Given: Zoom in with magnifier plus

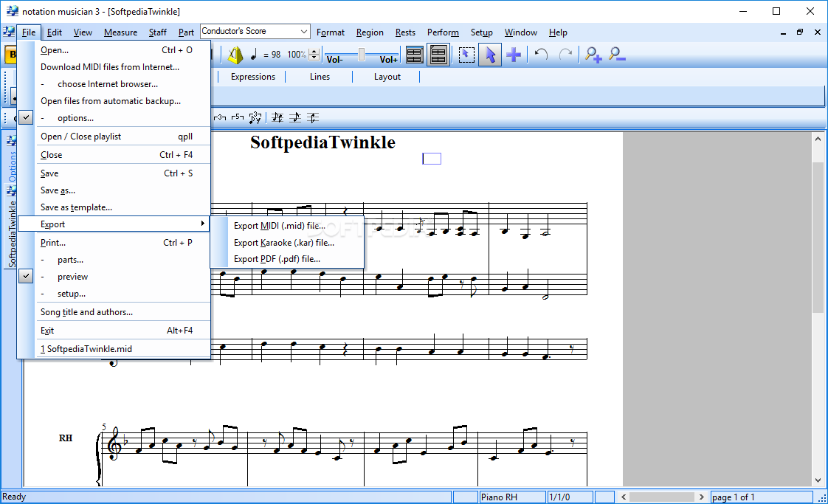Looking at the screenshot, I should click(x=593, y=55).
